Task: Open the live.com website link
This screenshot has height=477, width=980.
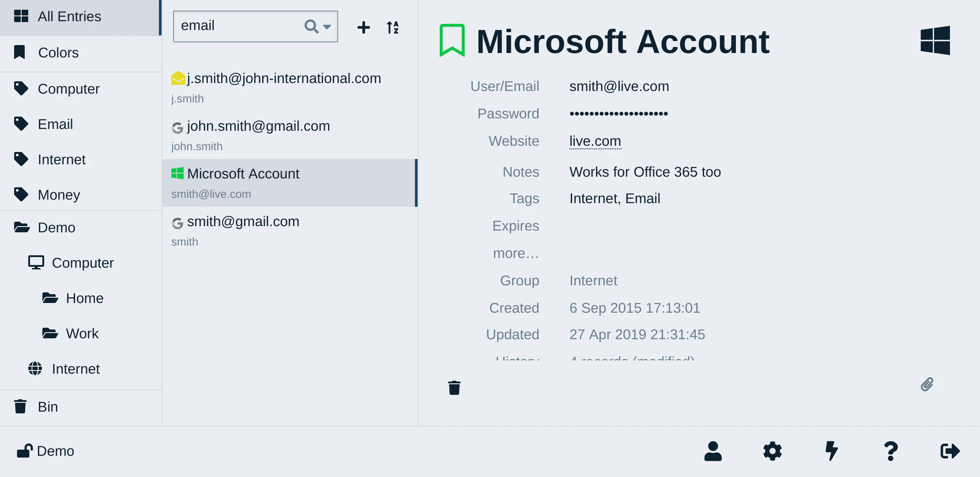Action: point(595,141)
